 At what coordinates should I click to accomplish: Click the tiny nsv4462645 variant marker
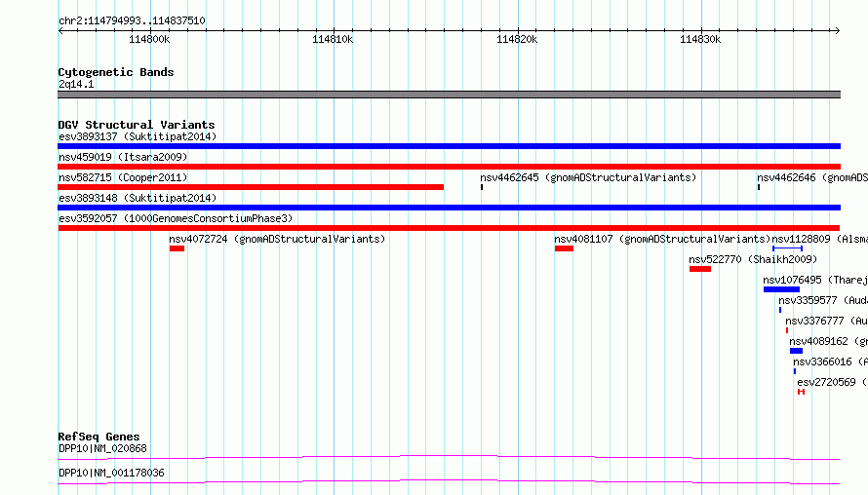click(x=482, y=187)
